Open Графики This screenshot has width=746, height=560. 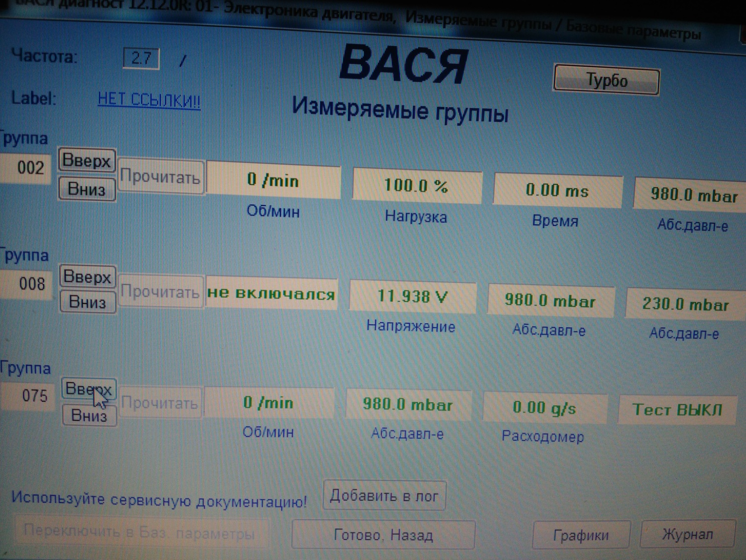click(580, 535)
